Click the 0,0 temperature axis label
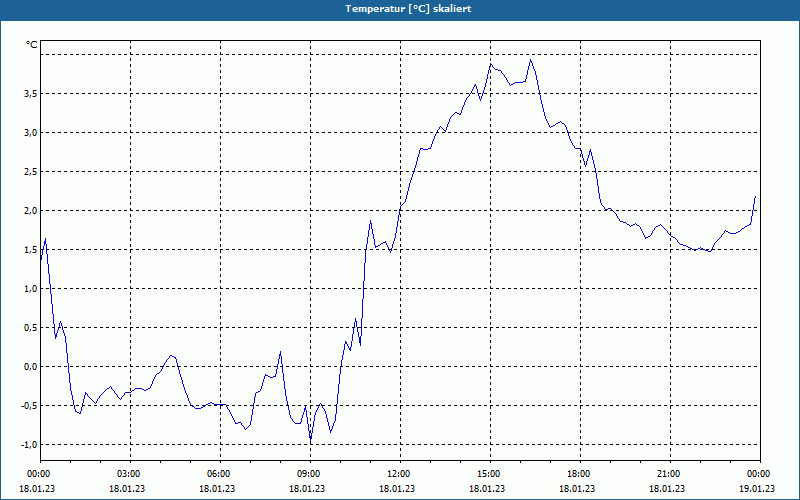800x500 pixels. point(30,367)
